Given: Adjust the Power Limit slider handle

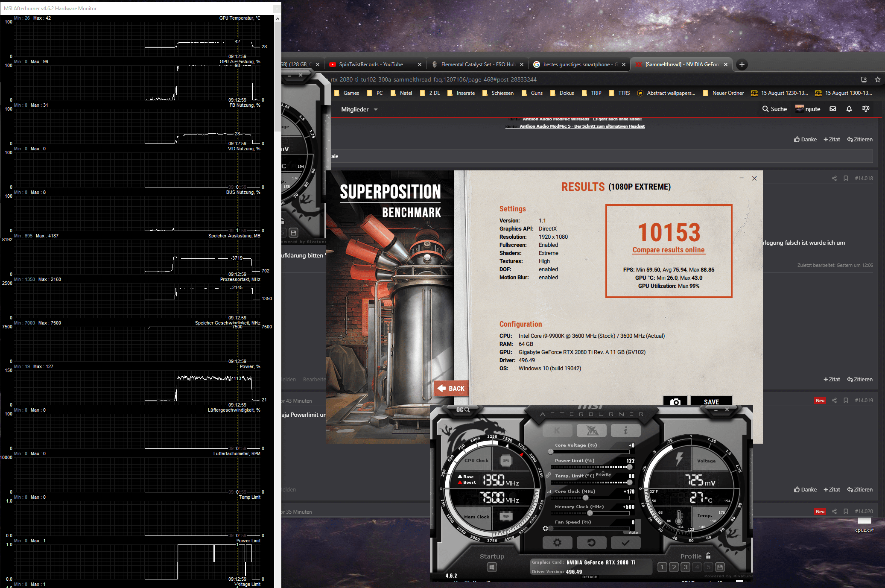Looking at the screenshot, I should tap(629, 467).
